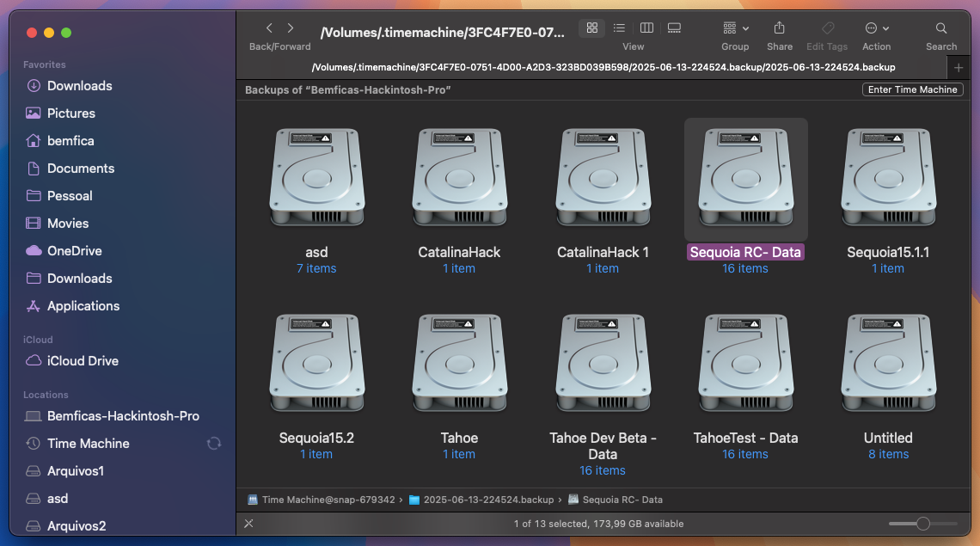Click the Share toolbar icon

(x=780, y=28)
